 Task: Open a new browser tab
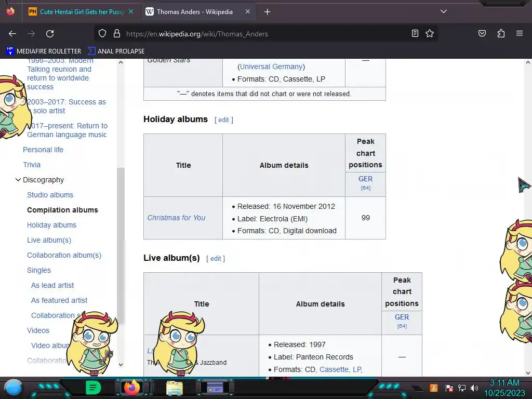click(x=268, y=12)
